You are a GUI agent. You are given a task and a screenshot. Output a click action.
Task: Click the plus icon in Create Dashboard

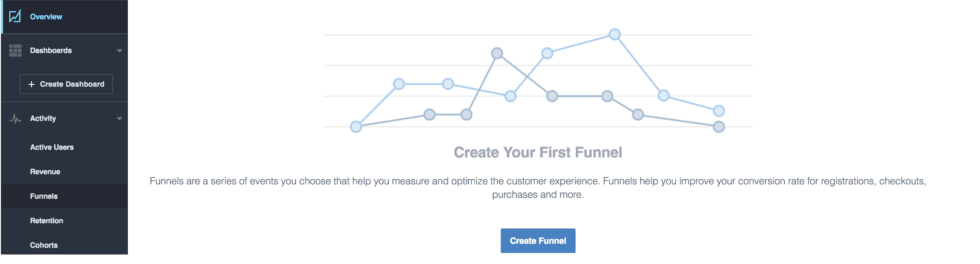pos(31,84)
